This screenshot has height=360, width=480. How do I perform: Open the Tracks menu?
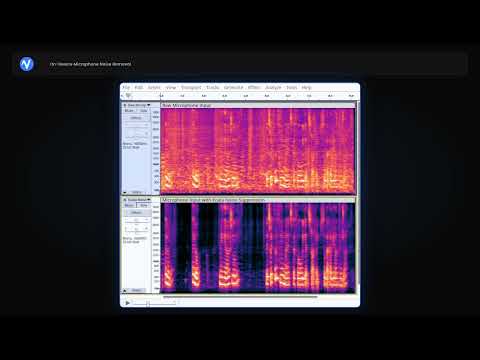coord(212,87)
